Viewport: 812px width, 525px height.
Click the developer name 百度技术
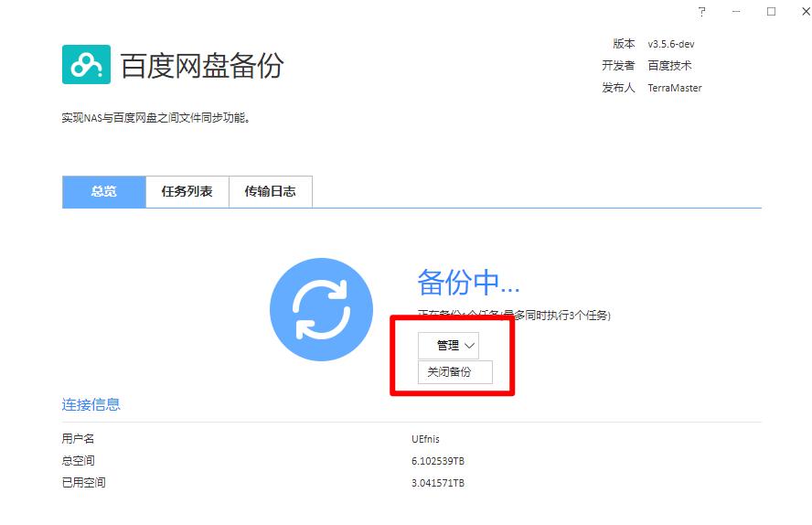(x=669, y=66)
